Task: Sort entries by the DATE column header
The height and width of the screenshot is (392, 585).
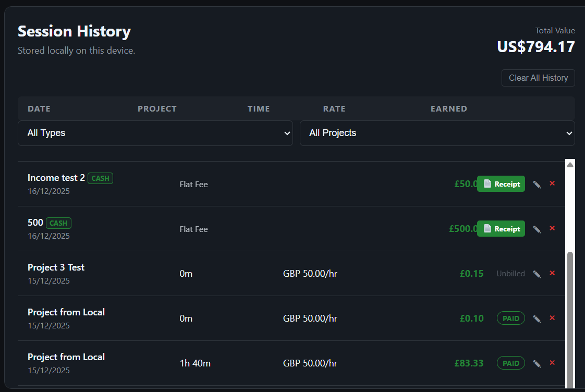Action: pyautogui.click(x=39, y=108)
